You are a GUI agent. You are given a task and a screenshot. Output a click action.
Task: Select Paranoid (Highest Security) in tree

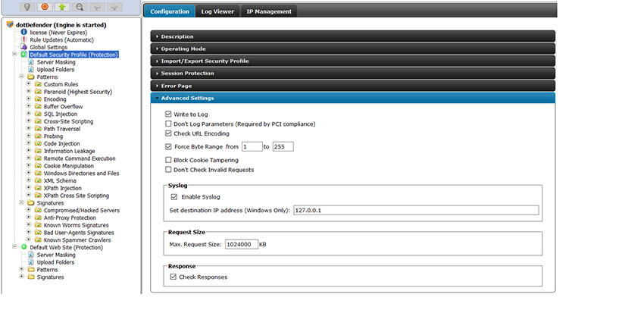(78, 92)
